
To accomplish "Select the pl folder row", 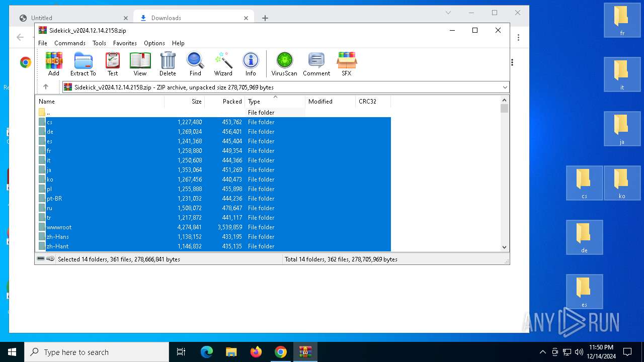I will click(x=214, y=189).
